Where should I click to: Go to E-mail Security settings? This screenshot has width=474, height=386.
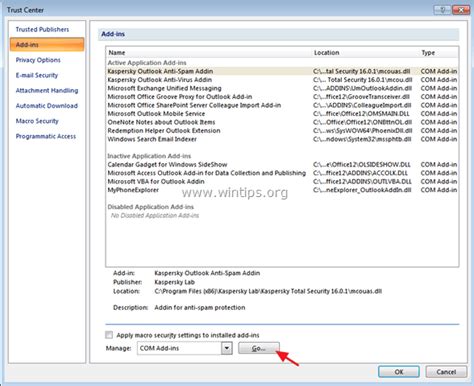click(37, 75)
